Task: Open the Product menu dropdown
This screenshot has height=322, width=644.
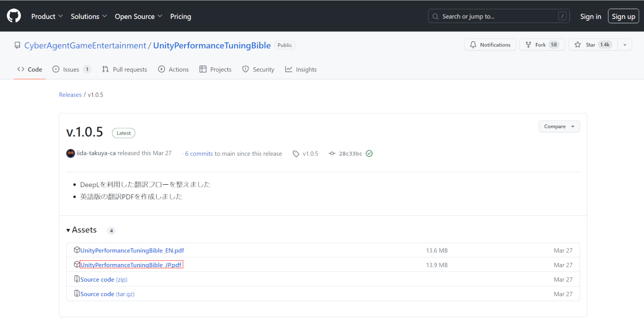Action: tap(47, 16)
